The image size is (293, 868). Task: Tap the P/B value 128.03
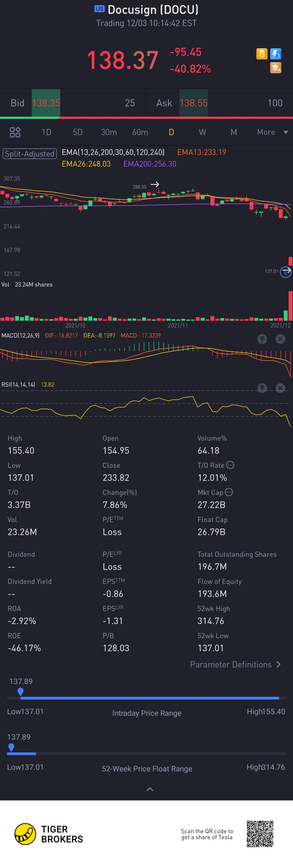116,648
